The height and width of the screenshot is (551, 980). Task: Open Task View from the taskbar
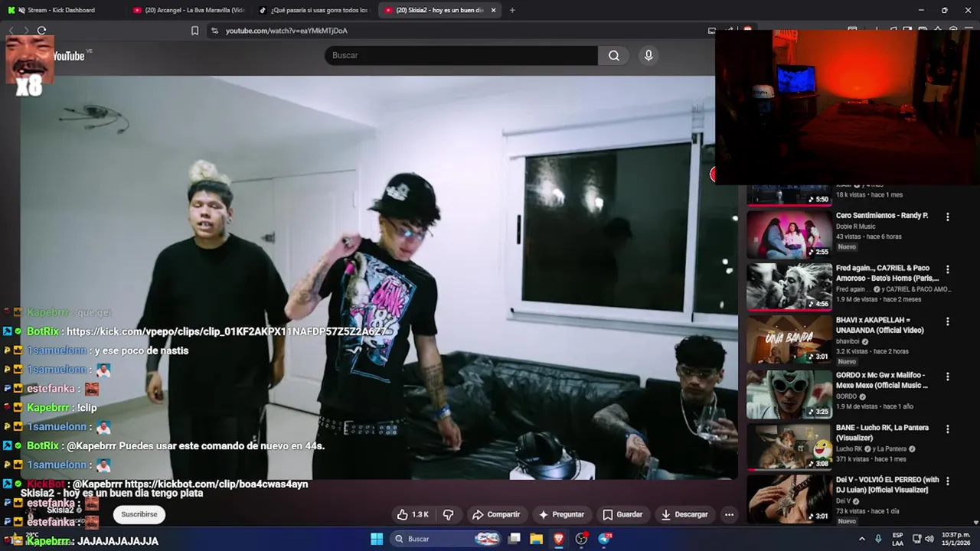click(514, 539)
